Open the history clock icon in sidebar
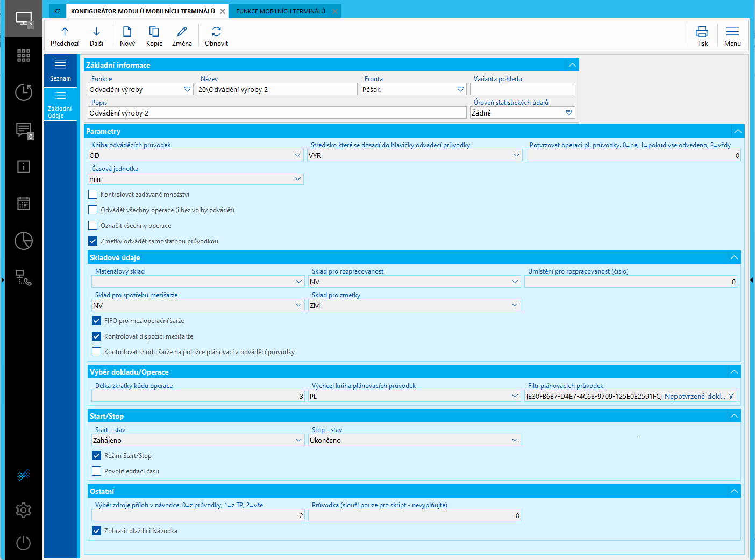755x560 pixels. point(24,92)
